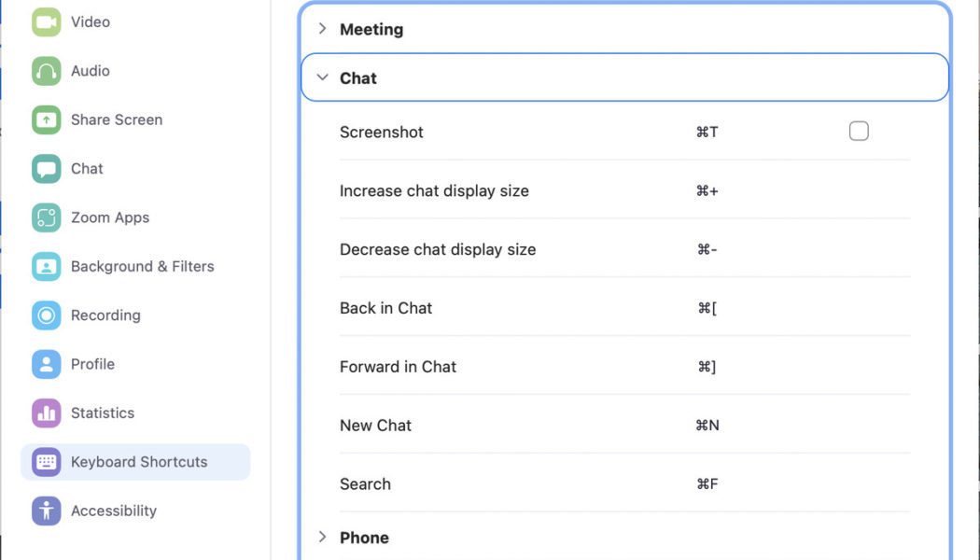Open the Background & Filters icon

45,266
